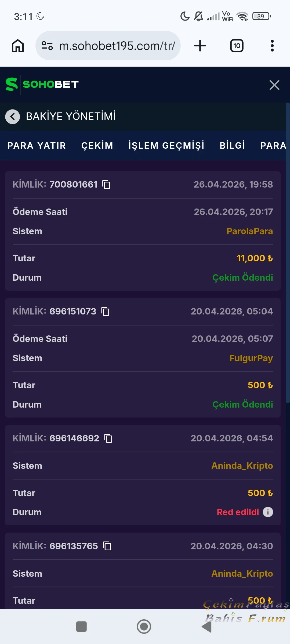Click the address bar URL
290x644 pixels.
pyautogui.click(x=117, y=46)
